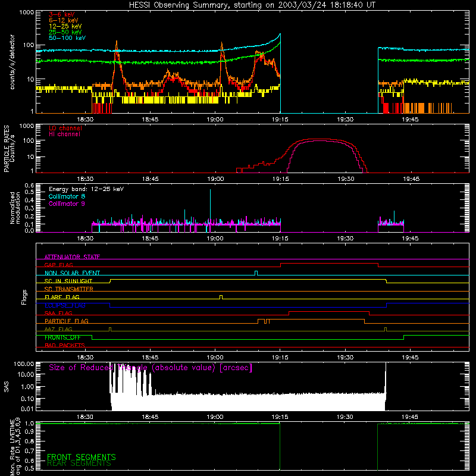The image size is (476, 476).
Task: Click the AA7 flag pulse near 19:39
Action: pos(386,329)
